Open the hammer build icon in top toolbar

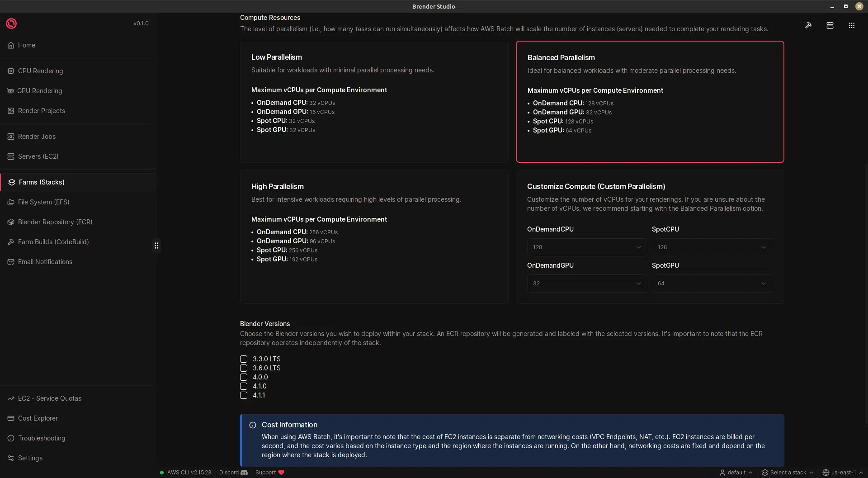(x=808, y=25)
